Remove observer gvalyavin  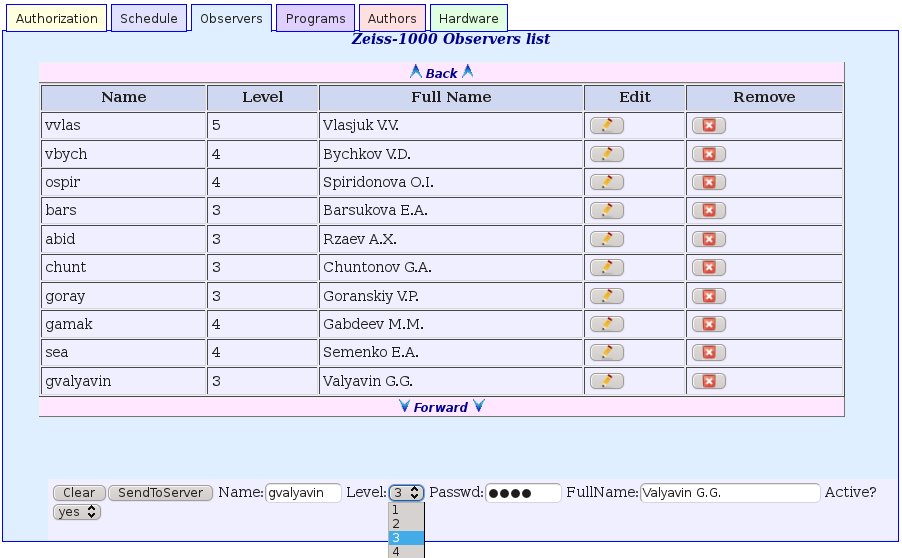pyautogui.click(x=709, y=381)
